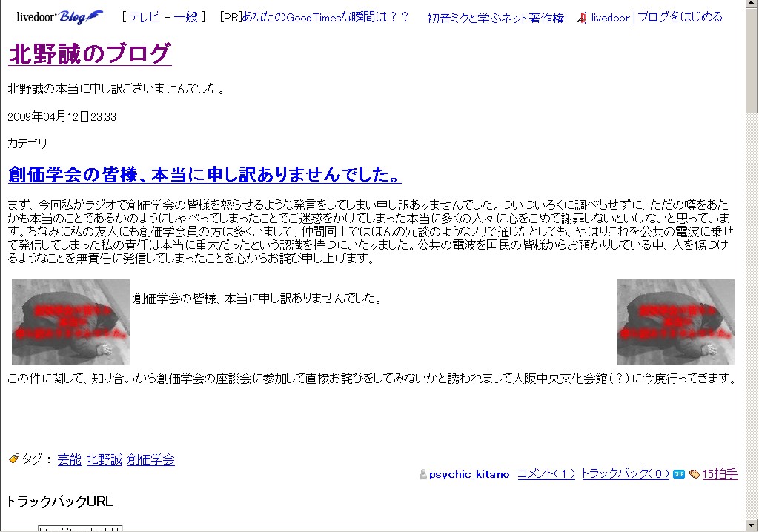Click the clapping hands icon beside 15拍手
This screenshot has width=759, height=532.
[x=695, y=474]
